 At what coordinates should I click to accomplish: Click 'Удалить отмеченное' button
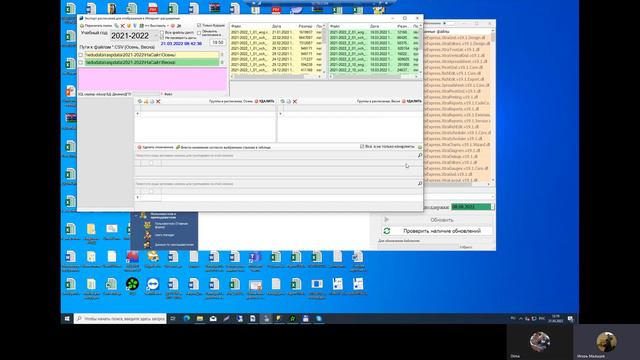155,147
